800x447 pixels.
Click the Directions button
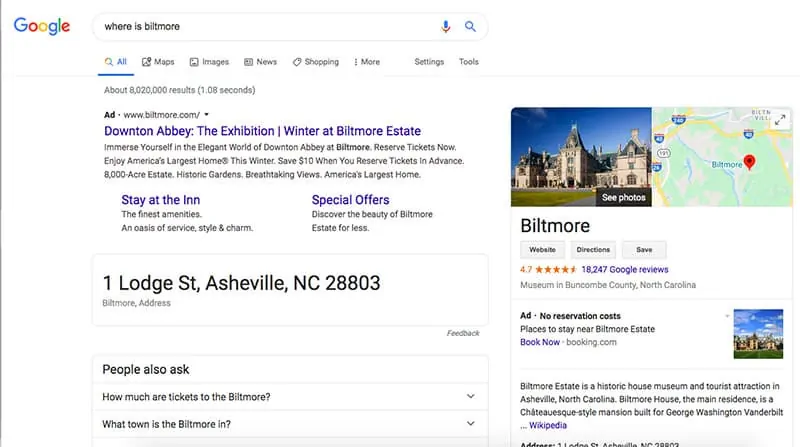coord(593,250)
